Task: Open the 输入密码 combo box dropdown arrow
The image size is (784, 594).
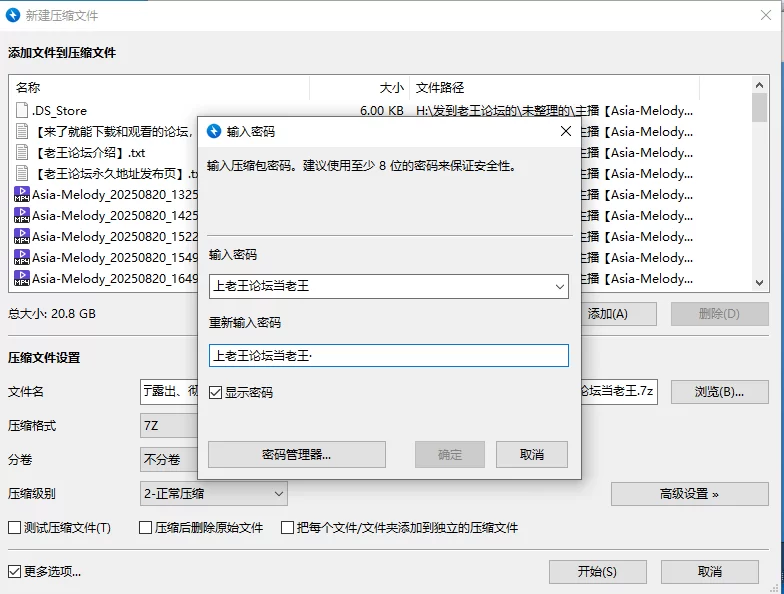Action: click(559, 287)
